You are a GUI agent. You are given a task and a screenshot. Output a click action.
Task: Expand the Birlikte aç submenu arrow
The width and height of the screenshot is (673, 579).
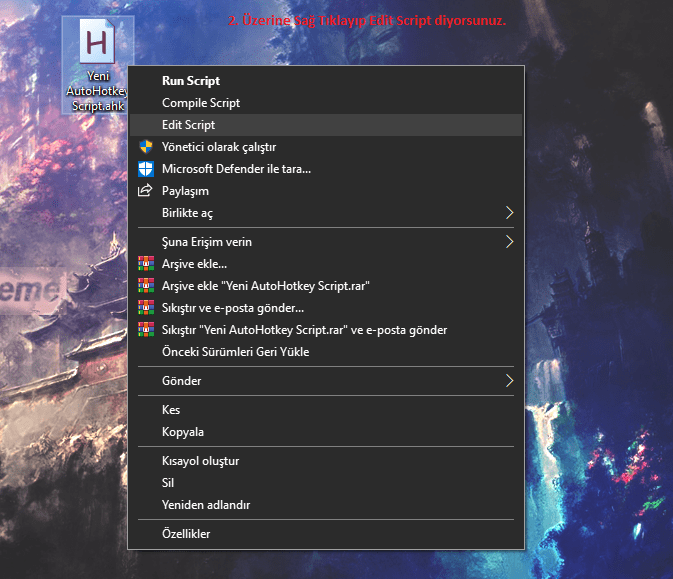point(509,212)
